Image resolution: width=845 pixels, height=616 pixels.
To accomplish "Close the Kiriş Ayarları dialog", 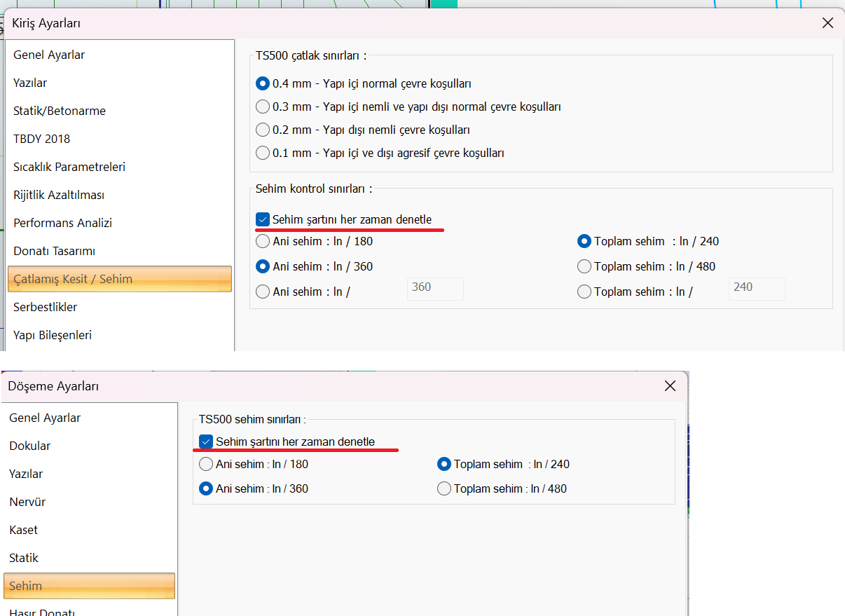I will click(x=827, y=23).
